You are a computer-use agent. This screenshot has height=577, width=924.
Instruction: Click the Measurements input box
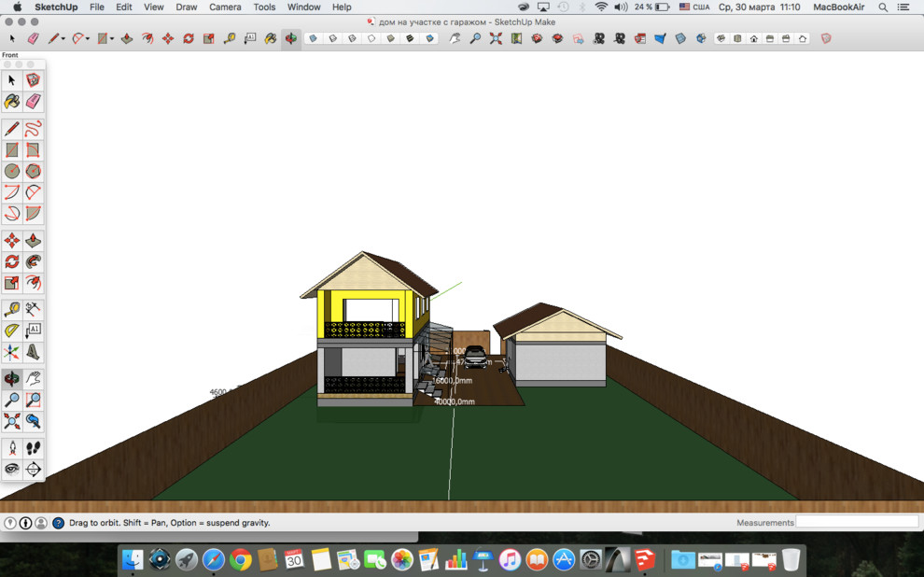click(856, 523)
